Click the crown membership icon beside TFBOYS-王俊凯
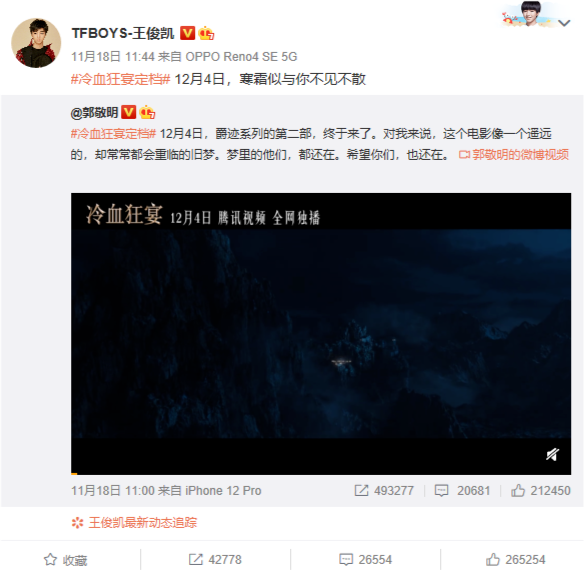The height and width of the screenshot is (570, 584). [x=206, y=33]
